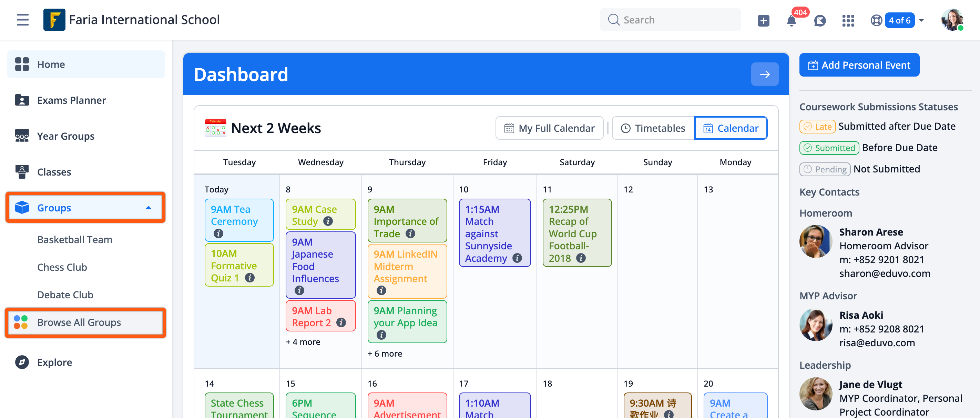Expand '+ 4 more' events on Wednesday
The height and width of the screenshot is (418, 980).
303,342
